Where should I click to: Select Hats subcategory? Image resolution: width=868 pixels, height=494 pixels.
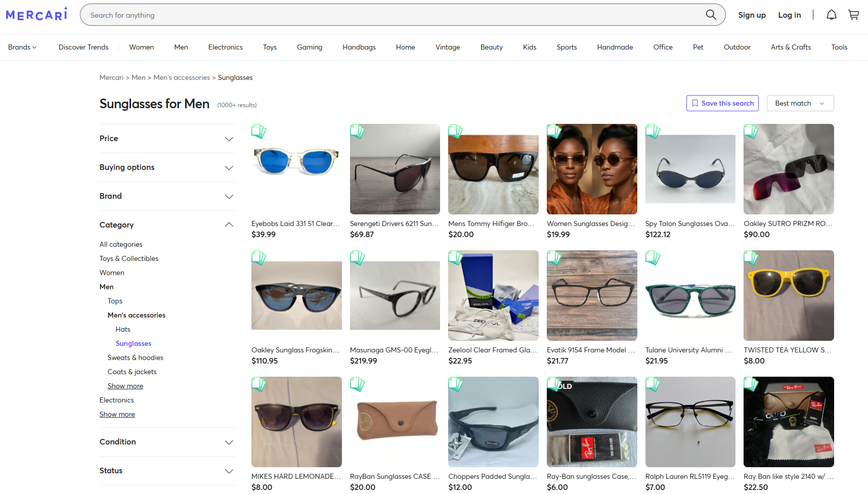(123, 329)
